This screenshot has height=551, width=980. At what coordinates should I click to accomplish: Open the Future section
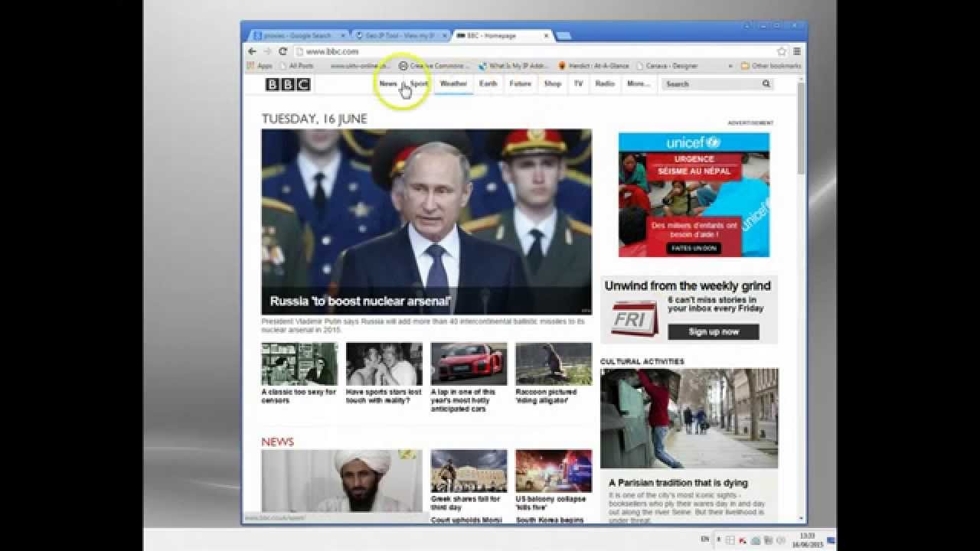(520, 83)
